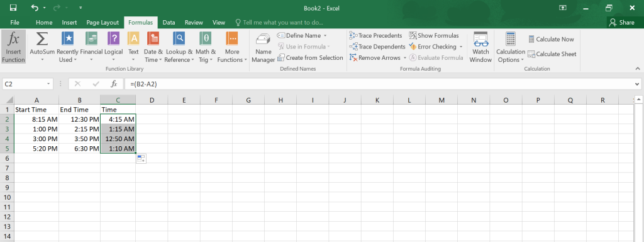Click the Insert Function button

pos(14,47)
